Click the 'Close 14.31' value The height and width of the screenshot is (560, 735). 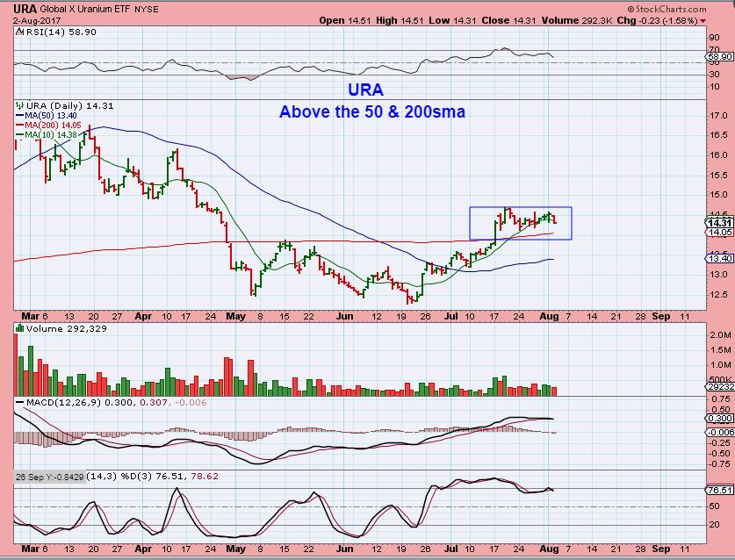(x=508, y=20)
